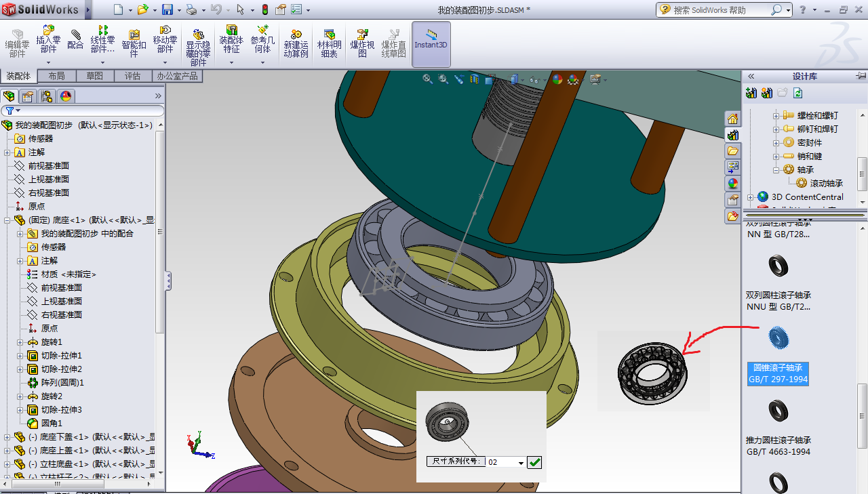Open the search options dropdown arrow

coord(789,9)
